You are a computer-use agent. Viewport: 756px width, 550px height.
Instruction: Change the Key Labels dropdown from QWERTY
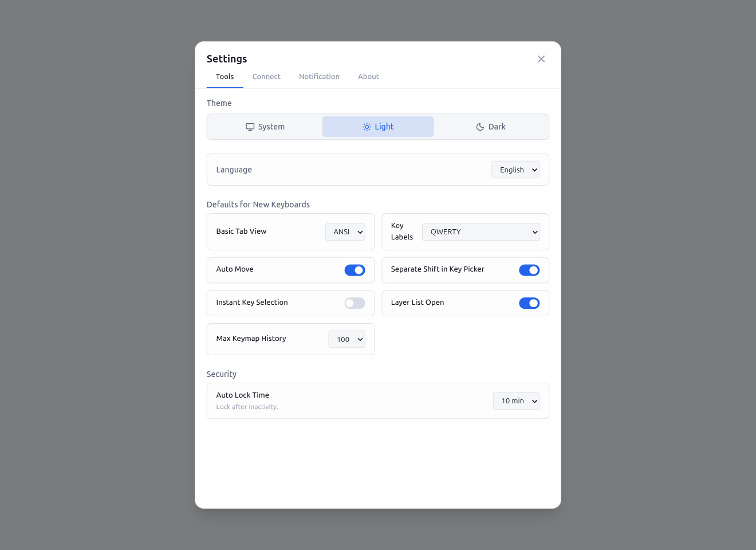[x=480, y=231]
